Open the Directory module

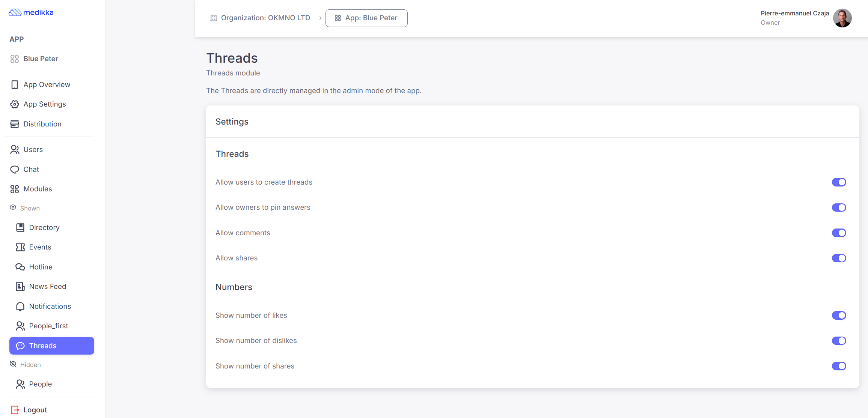(44, 228)
